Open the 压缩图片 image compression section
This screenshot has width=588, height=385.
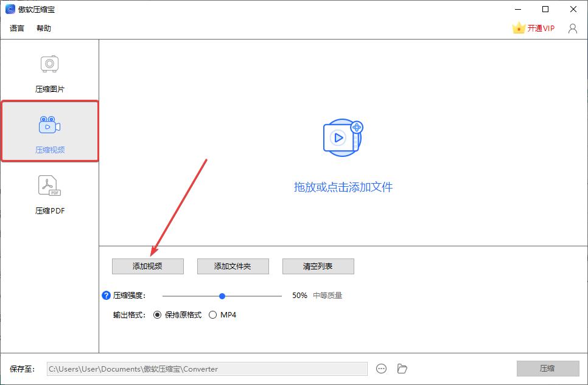[x=49, y=74]
